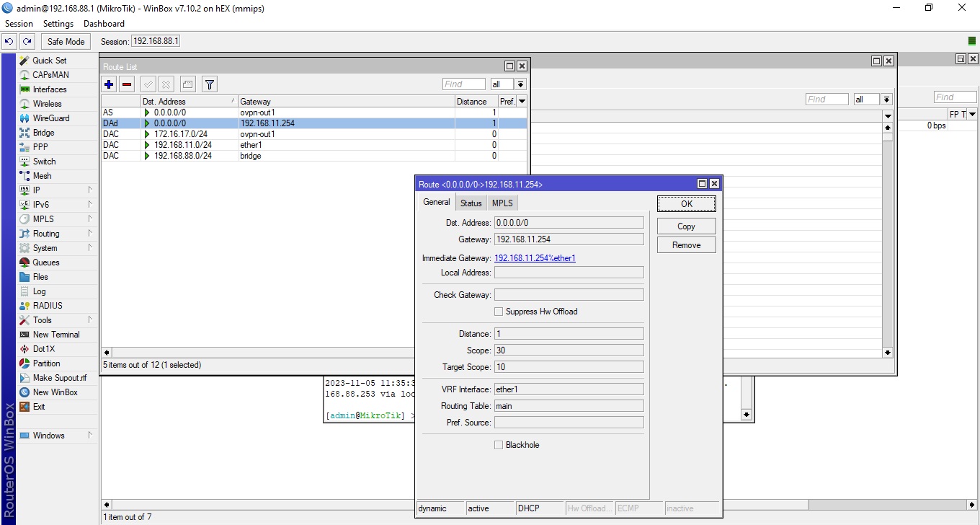Enable the Suppress Hw Offload checkbox
Viewport: 980px width, 525px height.
click(x=499, y=312)
